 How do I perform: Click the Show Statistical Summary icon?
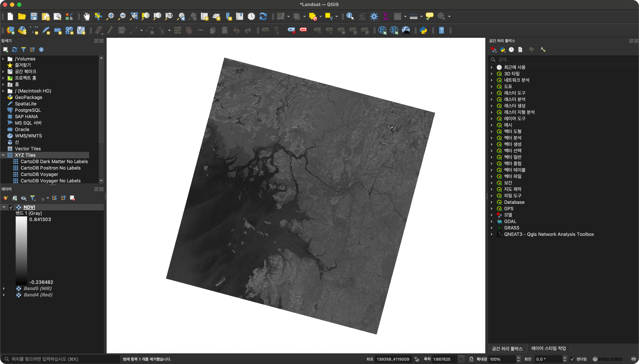(386, 16)
